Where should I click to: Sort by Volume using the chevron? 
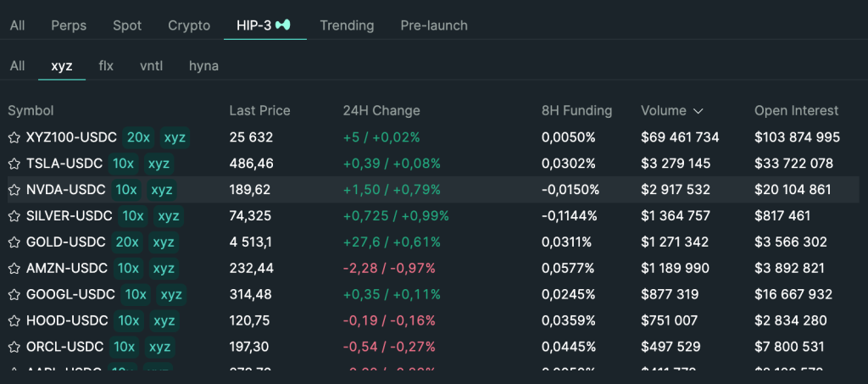(x=698, y=111)
